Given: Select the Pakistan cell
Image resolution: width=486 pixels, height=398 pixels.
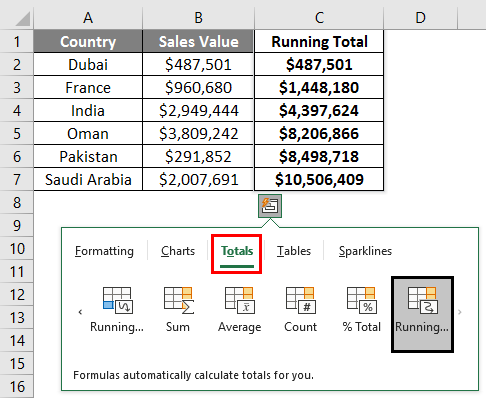Looking at the screenshot, I should [88, 156].
